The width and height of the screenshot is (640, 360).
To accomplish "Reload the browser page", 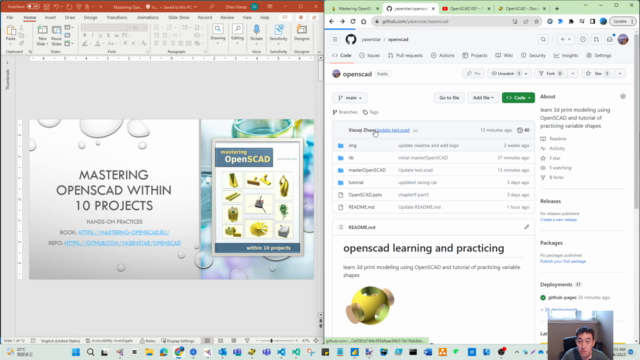I will [353, 21].
